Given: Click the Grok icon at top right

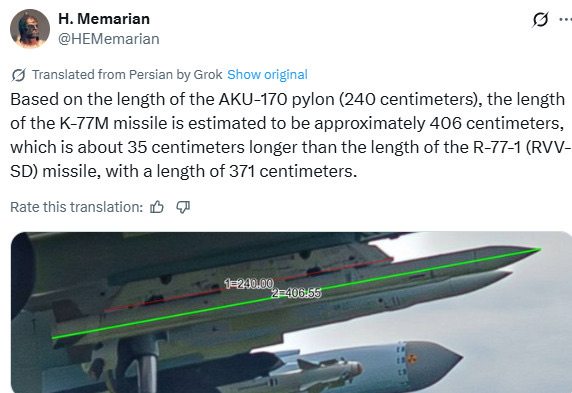Looking at the screenshot, I should tap(540, 20).
